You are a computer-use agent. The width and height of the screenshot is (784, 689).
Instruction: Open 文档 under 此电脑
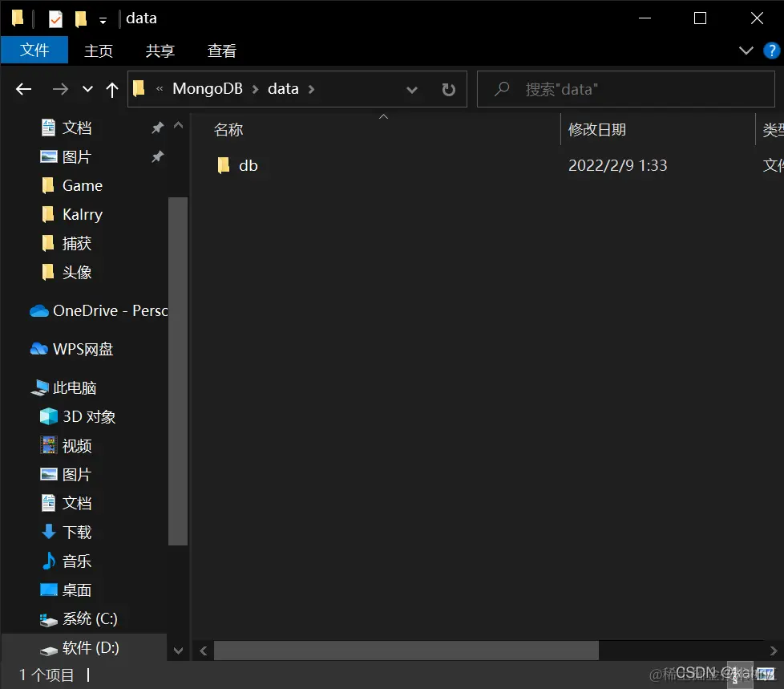76,504
